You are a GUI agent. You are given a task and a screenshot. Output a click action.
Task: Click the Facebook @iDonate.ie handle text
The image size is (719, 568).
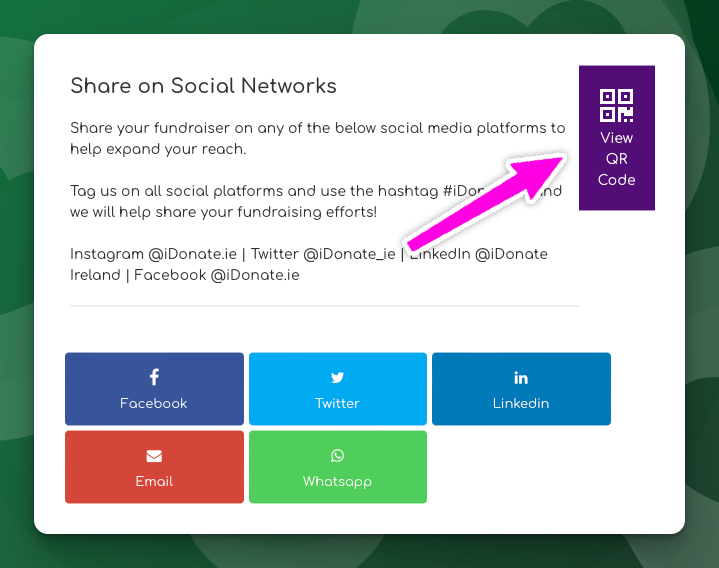[x=216, y=275]
